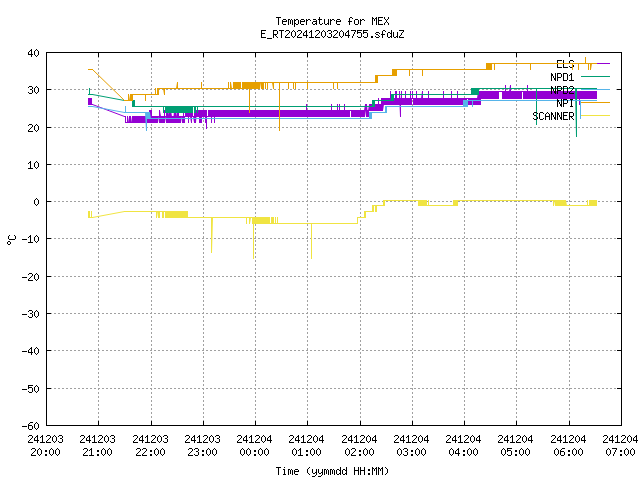Click the y-axis label -20
Viewport: 640px width, 480px height.
31,277
